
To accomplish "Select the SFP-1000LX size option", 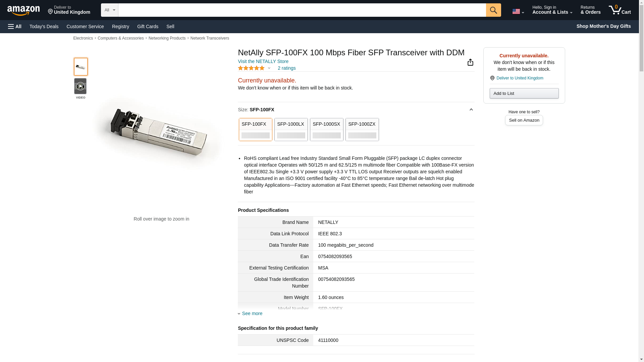I will click(291, 129).
